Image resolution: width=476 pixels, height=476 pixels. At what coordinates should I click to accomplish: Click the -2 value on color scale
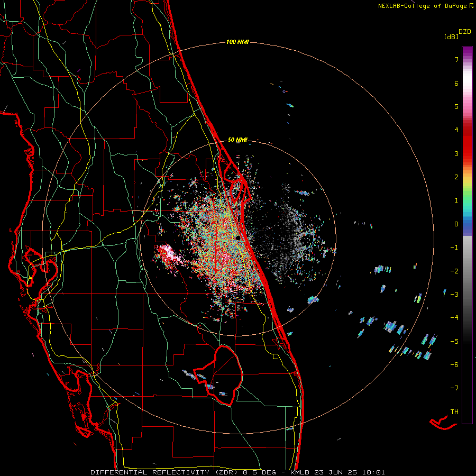click(454, 271)
